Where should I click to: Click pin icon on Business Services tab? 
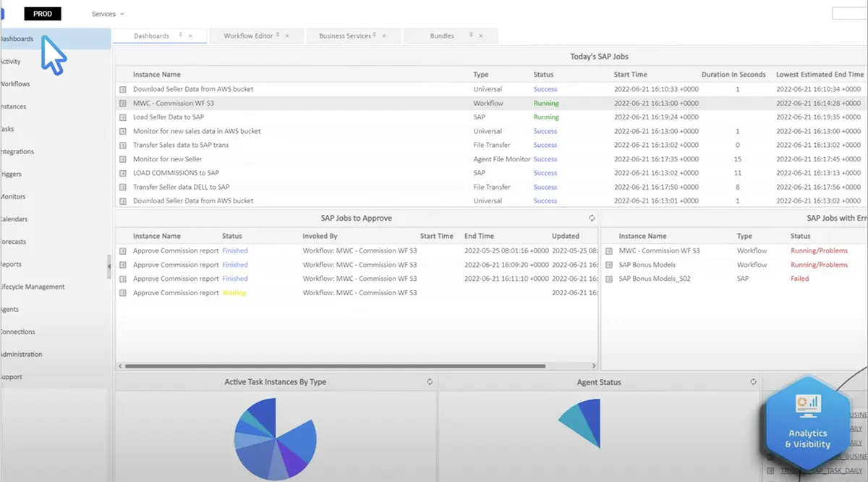[375, 35]
